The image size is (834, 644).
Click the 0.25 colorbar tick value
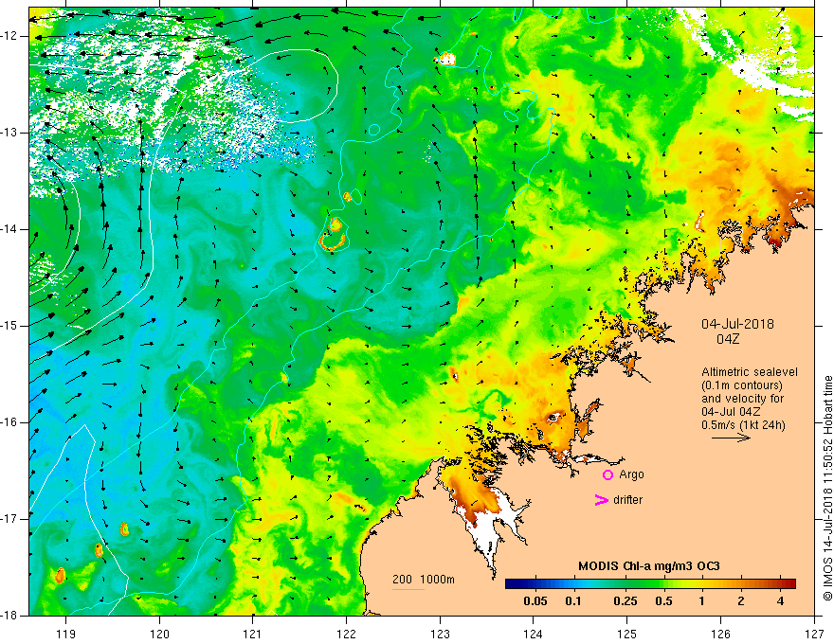[x=625, y=601]
